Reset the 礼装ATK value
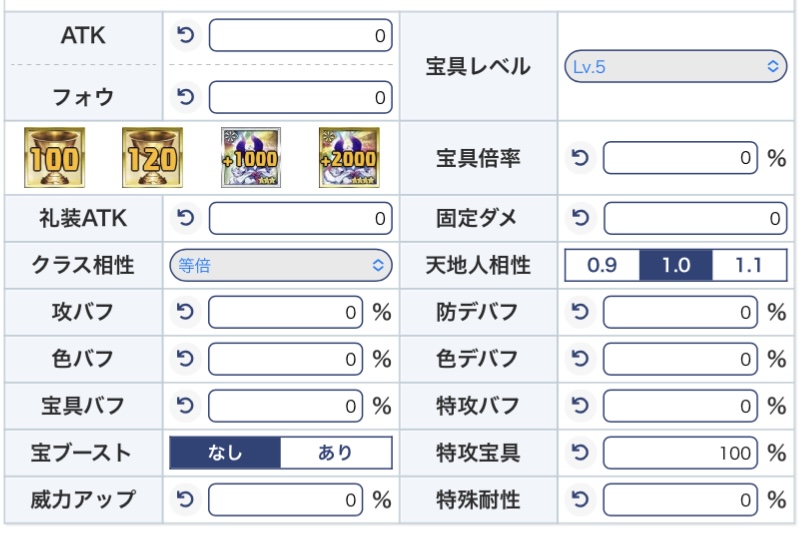 coord(186,217)
